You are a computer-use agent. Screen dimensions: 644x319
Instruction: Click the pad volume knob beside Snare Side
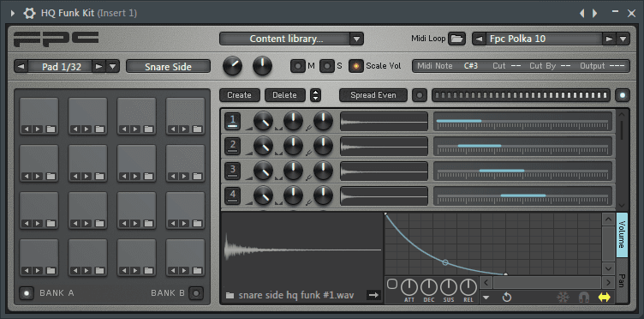pyautogui.click(x=232, y=66)
